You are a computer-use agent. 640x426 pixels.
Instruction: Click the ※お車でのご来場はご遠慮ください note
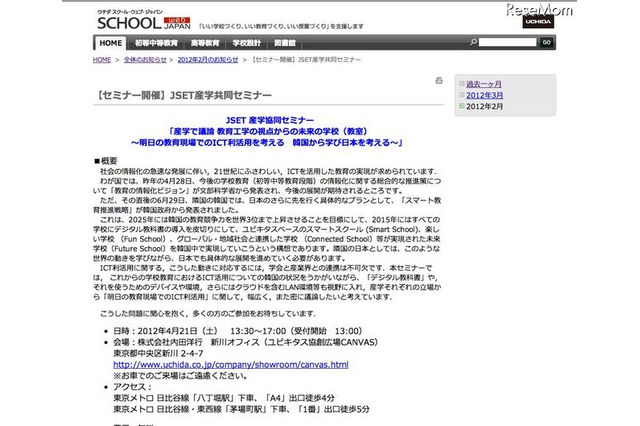click(x=180, y=376)
